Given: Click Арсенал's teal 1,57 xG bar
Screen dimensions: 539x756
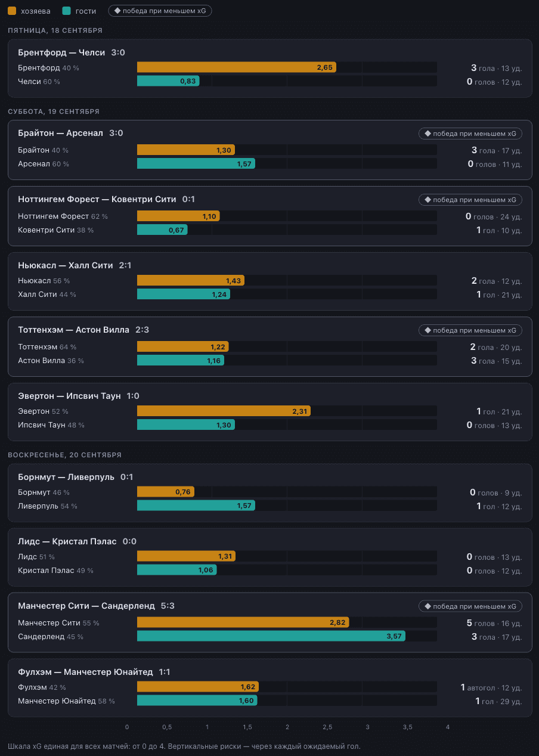Looking at the screenshot, I should click(196, 163).
